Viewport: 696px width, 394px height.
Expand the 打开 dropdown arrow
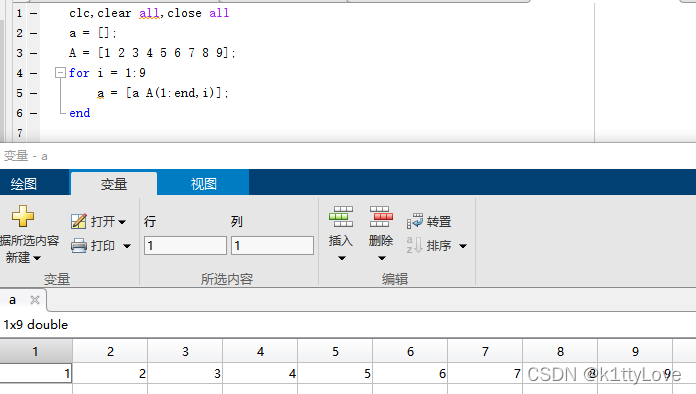(x=122, y=222)
